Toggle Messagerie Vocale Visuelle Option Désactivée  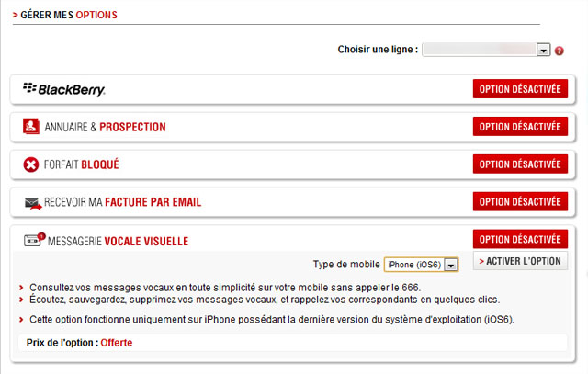point(520,240)
